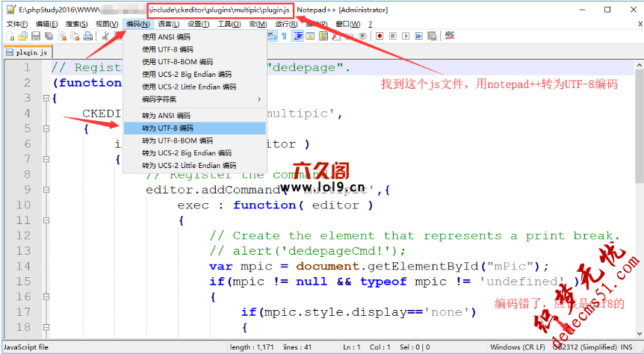Start macro recording with the red record icon
This screenshot has height=354, width=644.
[380, 36]
